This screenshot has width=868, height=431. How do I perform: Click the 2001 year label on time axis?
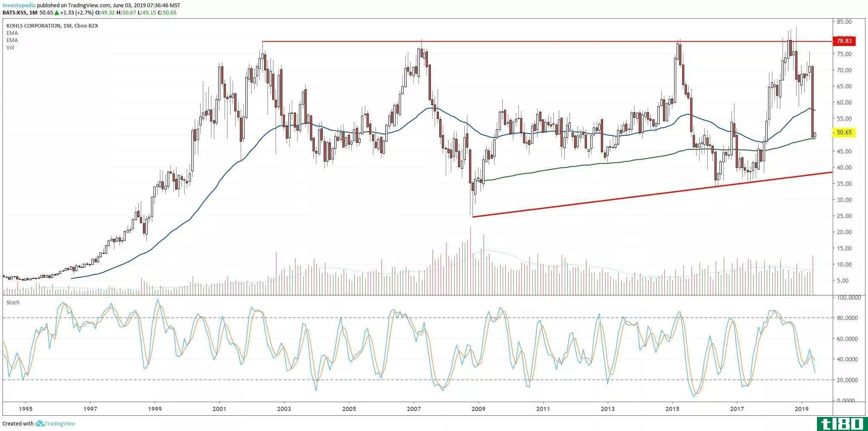pyautogui.click(x=219, y=409)
